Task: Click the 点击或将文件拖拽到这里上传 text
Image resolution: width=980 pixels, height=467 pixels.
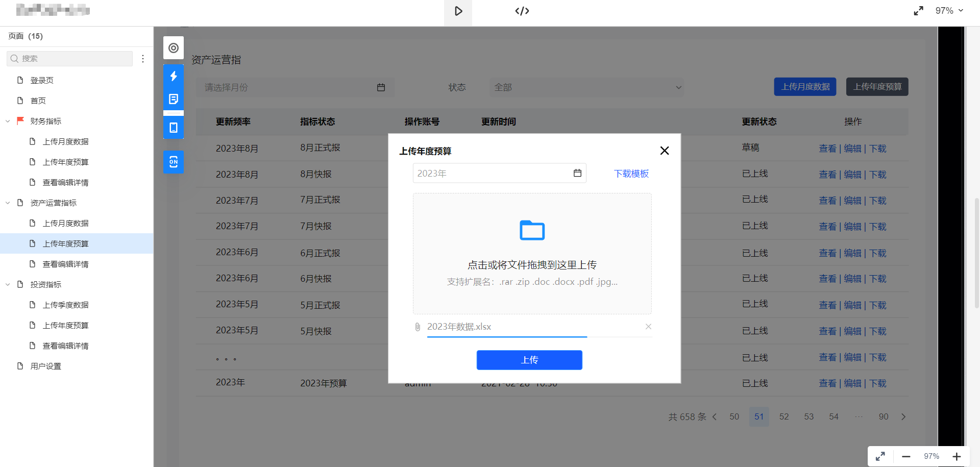Action: pyautogui.click(x=532, y=265)
